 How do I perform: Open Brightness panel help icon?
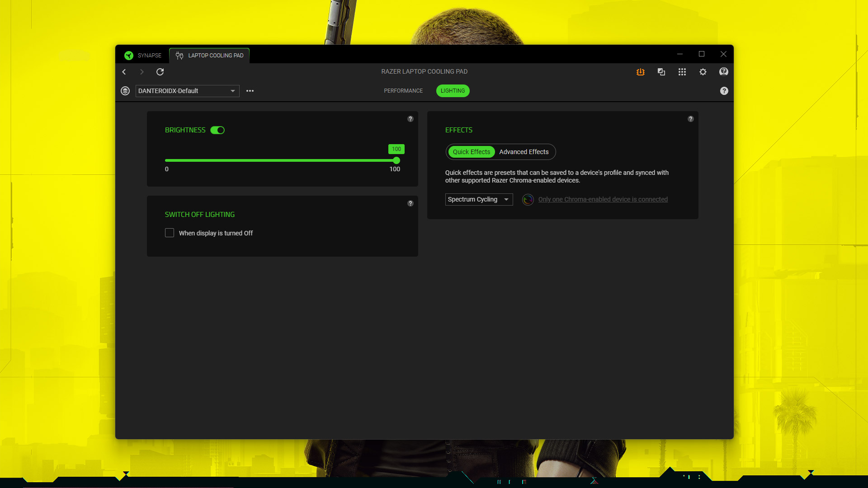(x=410, y=119)
